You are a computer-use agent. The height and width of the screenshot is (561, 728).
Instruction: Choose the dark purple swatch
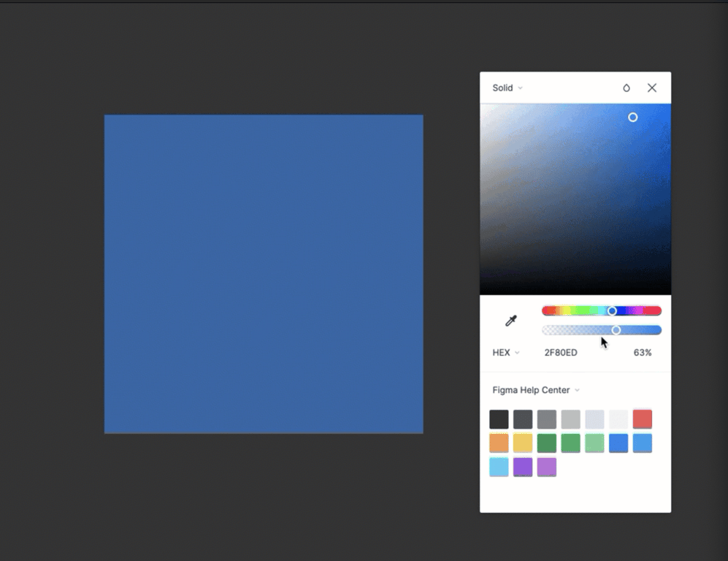coord(523,467)
